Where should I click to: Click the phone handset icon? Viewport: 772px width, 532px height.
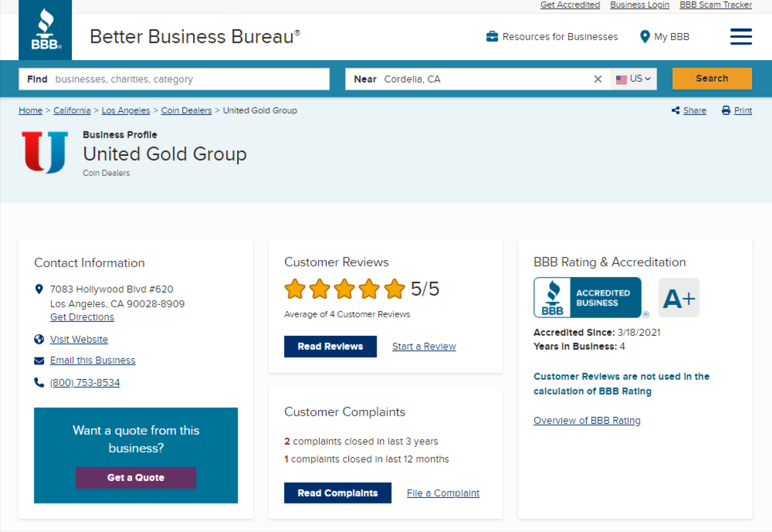[x=39, y=382]
